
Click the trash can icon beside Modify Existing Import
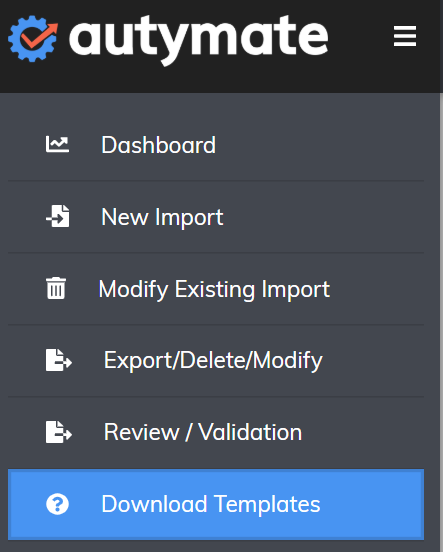(x=56, y=288)
